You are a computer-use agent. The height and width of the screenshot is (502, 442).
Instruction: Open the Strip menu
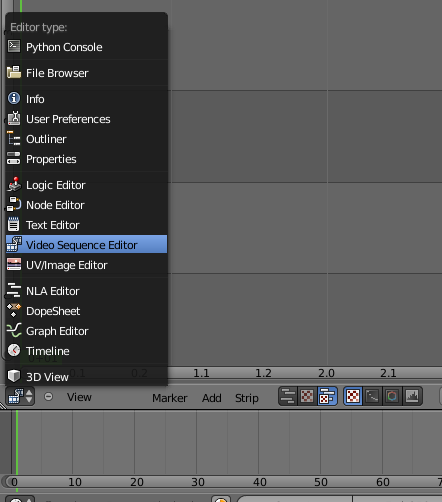click(247, 398)
